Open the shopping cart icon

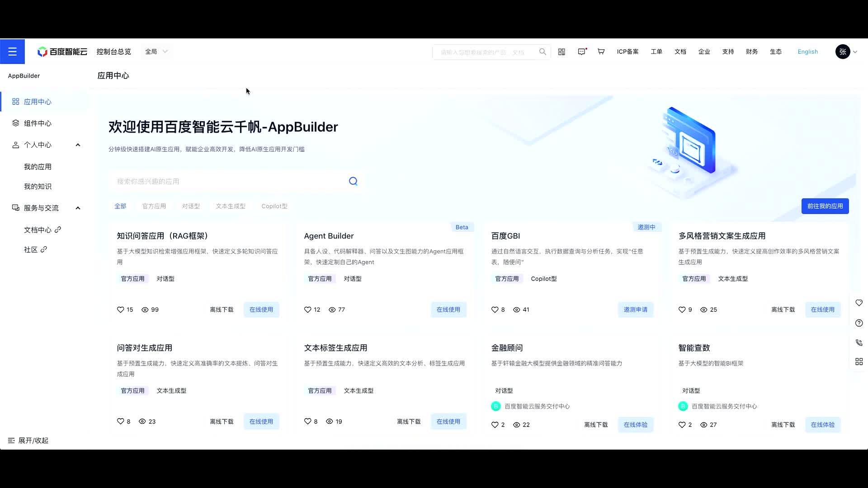pyautogui.click(x=601, y=52)
